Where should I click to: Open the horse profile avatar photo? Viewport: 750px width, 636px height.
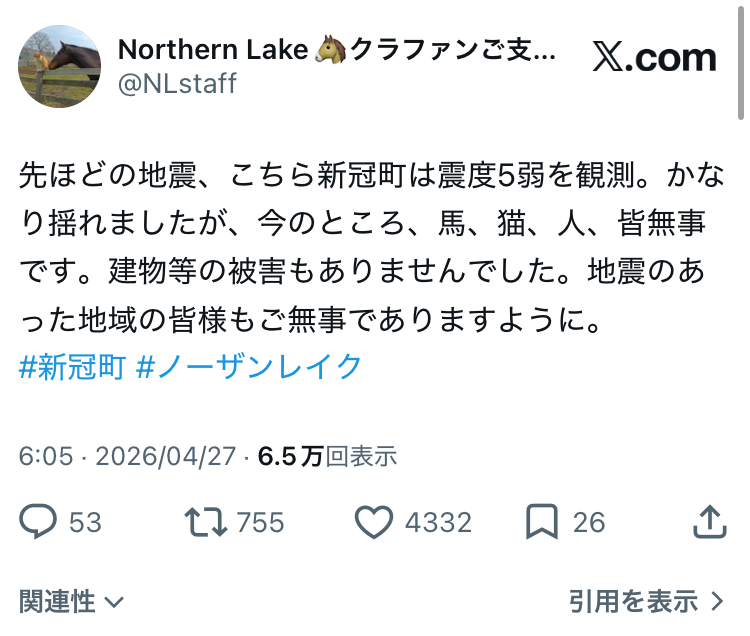(59, 66)
